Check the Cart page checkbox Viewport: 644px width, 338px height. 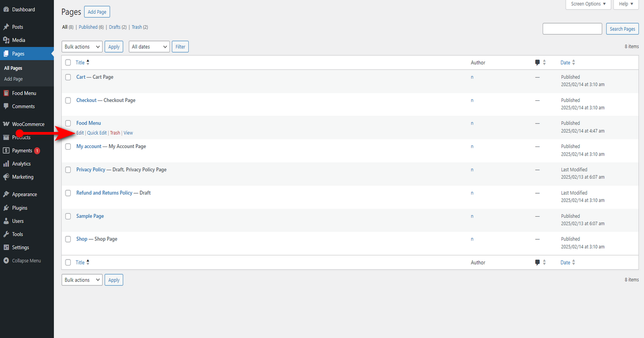pos(68,77)
